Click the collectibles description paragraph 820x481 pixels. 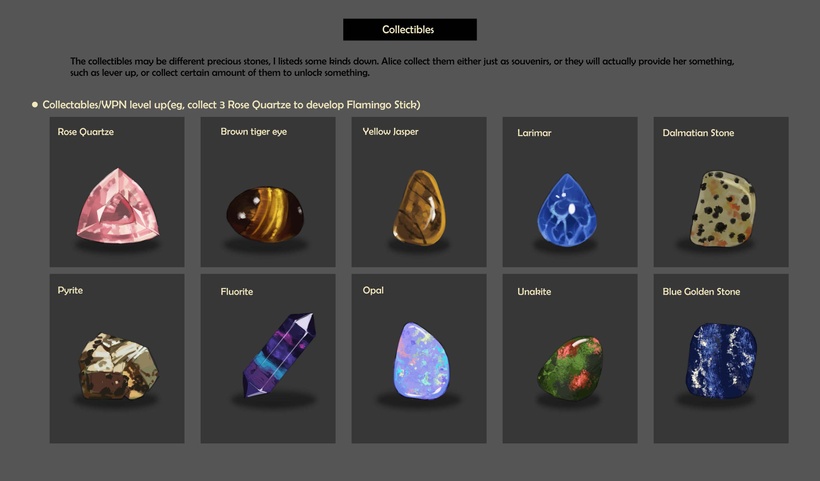point(402,67)
